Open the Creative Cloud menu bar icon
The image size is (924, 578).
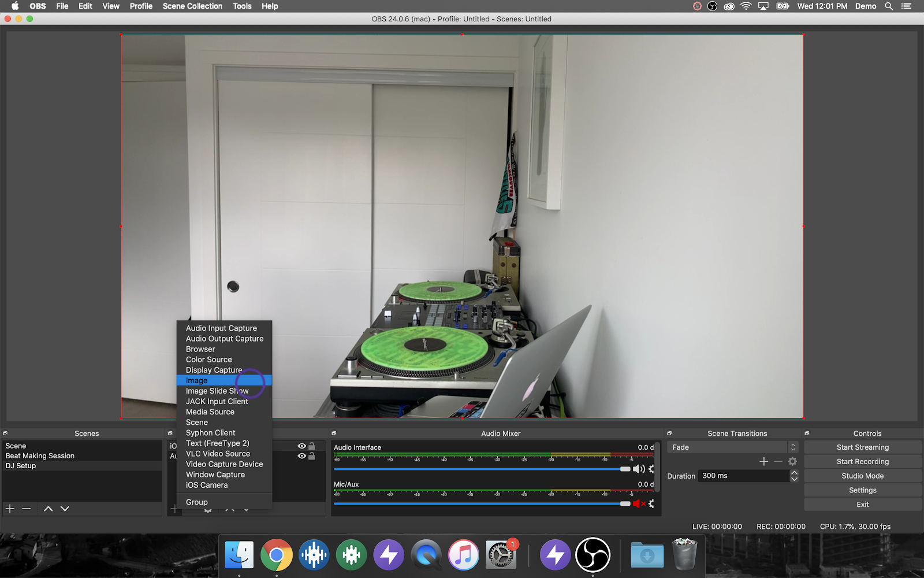[729, 6]
